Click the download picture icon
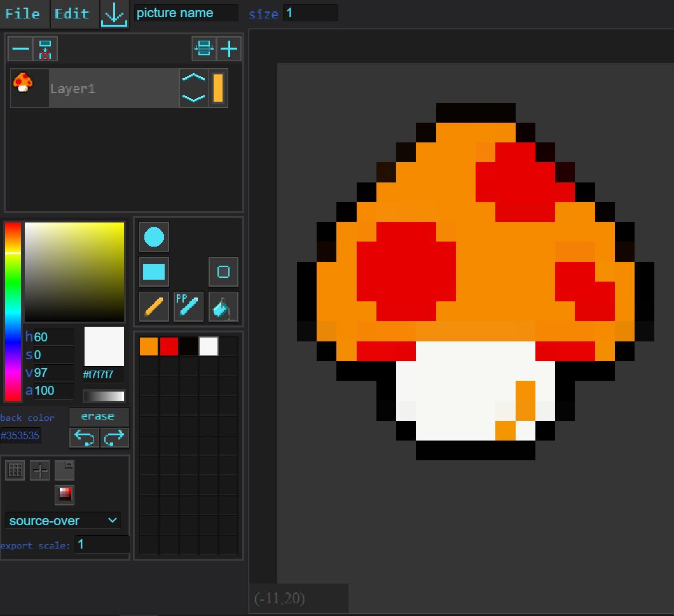The height and width of the screenshot is (616, 674). [114, 14]
